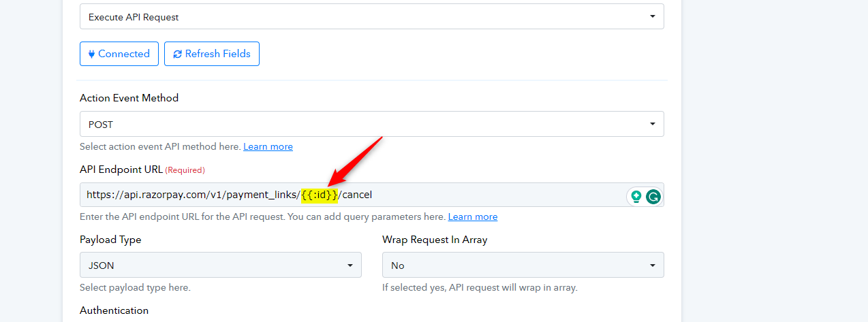Image resolution: width=868 pixels, height=322 pixels.
Task: Click the API Endpoint URL label
Action: point(121,170)
